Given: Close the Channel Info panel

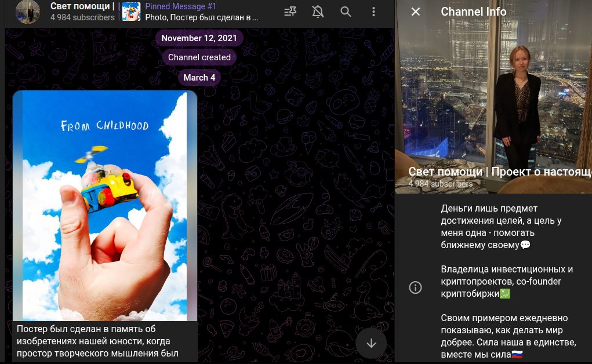Looking at the screenshot, I should 416,12.
